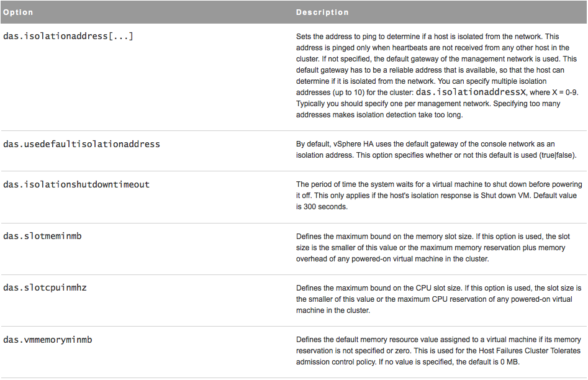Click the CPU slot size description paragraph

coord(438,299)
